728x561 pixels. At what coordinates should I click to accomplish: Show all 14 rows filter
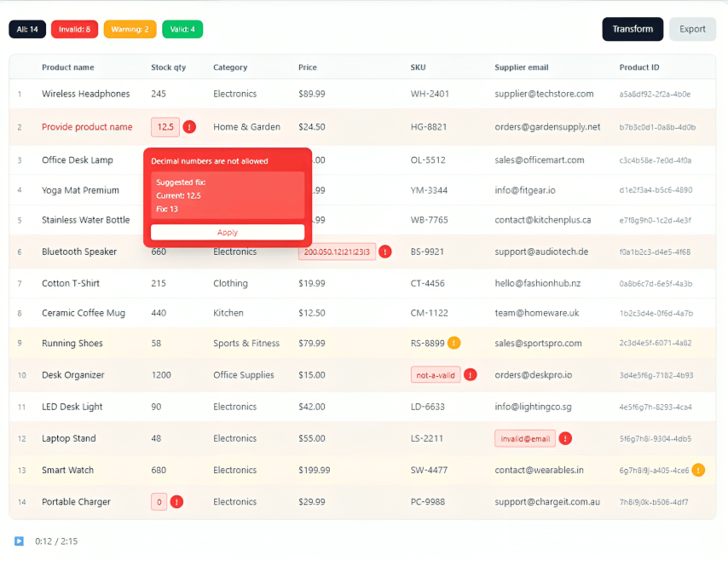click(x=27, y=29)
